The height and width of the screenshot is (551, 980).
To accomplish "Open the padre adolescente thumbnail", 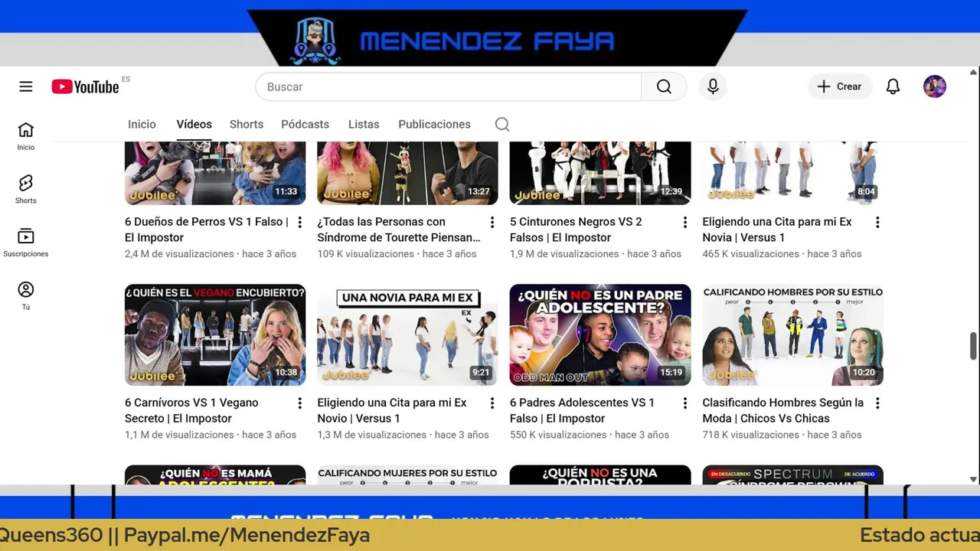I will click(600, 335).
